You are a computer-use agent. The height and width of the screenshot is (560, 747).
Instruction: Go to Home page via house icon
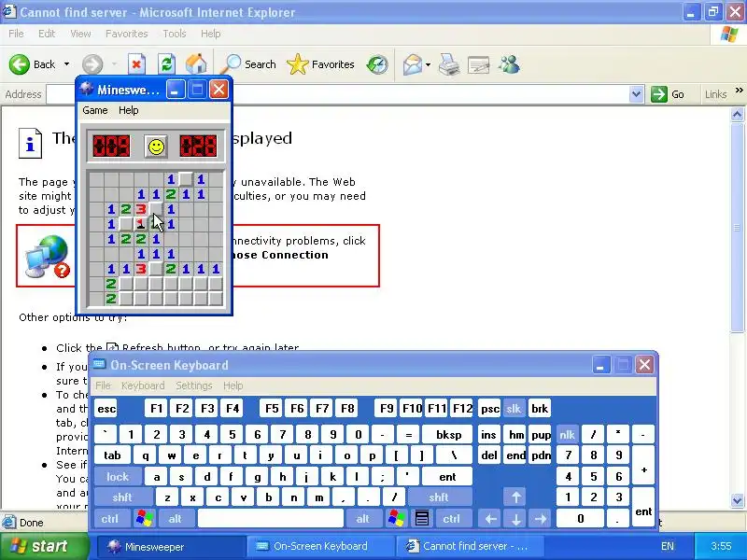[x=196, y=64]
